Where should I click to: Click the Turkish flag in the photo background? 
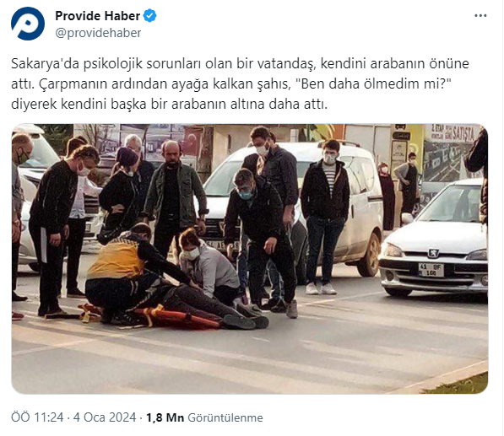[192, 141]
